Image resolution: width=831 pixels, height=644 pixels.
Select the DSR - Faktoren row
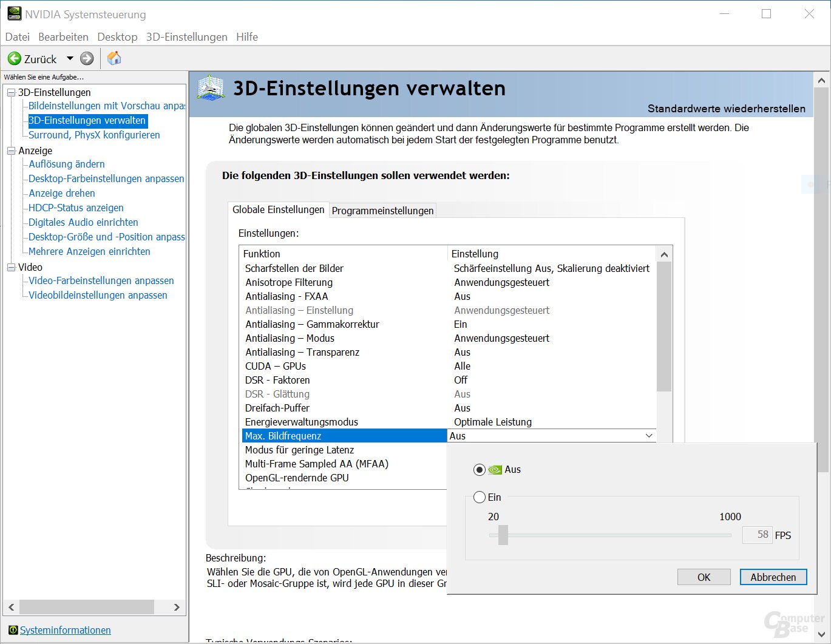tap(449, 380)
